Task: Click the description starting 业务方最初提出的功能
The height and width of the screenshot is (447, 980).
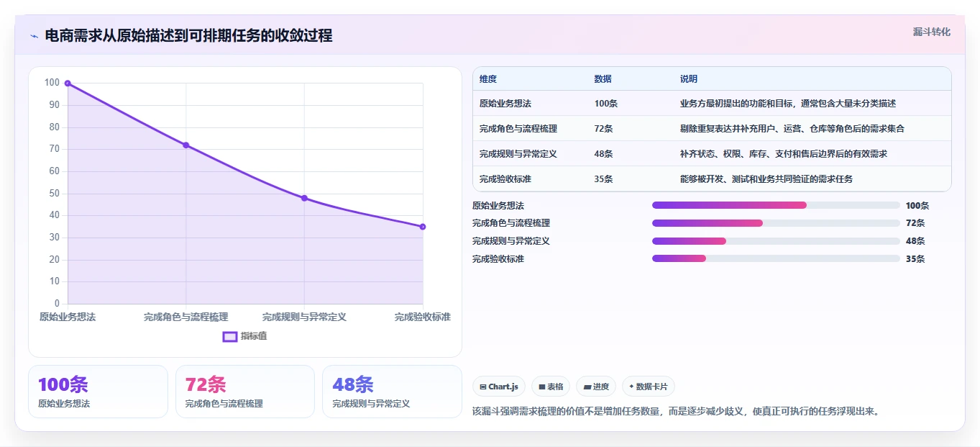Action: coord(788,104)
